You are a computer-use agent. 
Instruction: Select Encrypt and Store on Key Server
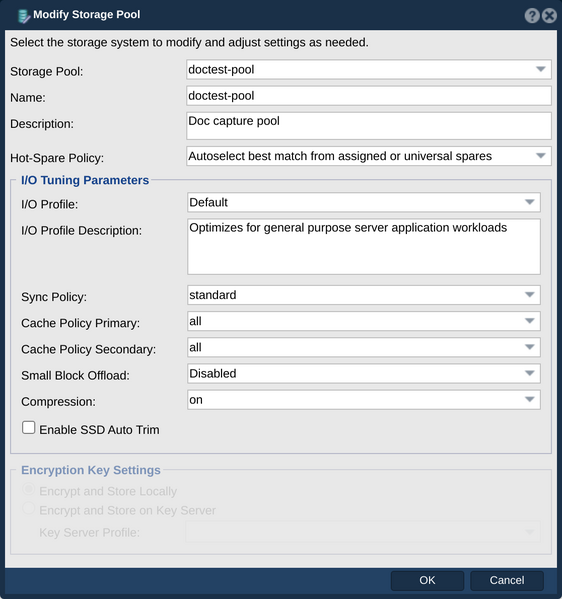click(29, 508)
